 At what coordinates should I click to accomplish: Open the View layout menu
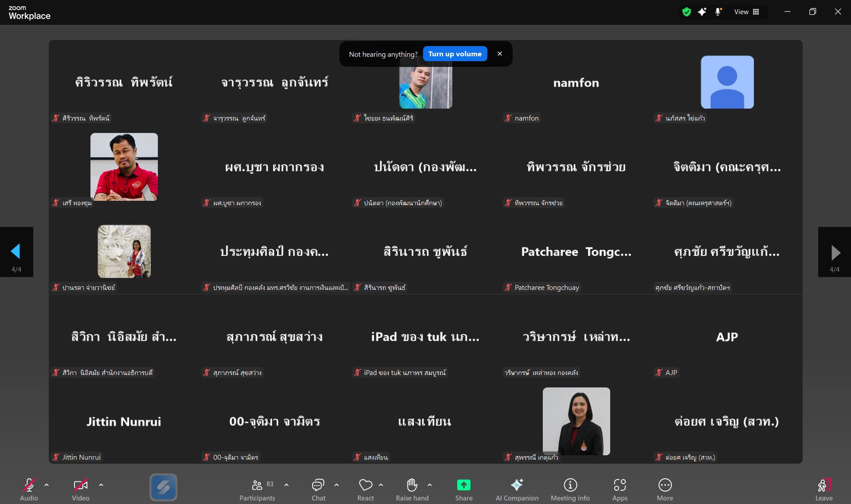[x=747, y=12]
